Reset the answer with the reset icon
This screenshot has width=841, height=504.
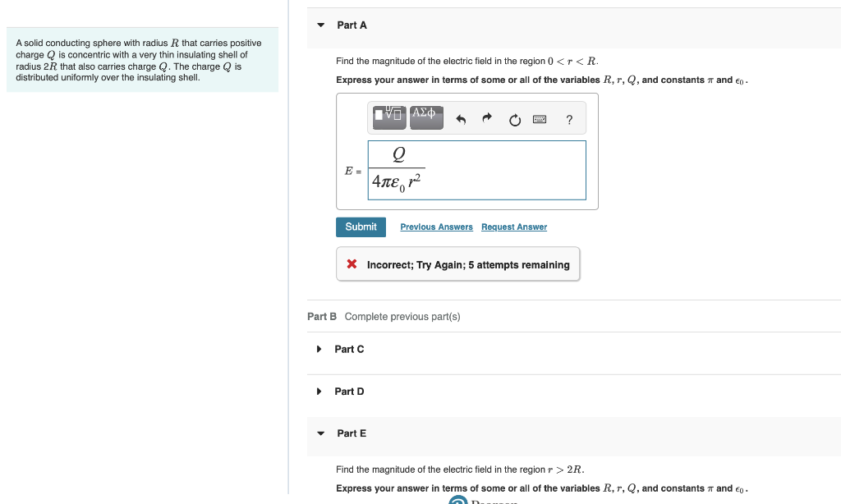[514, 119]
